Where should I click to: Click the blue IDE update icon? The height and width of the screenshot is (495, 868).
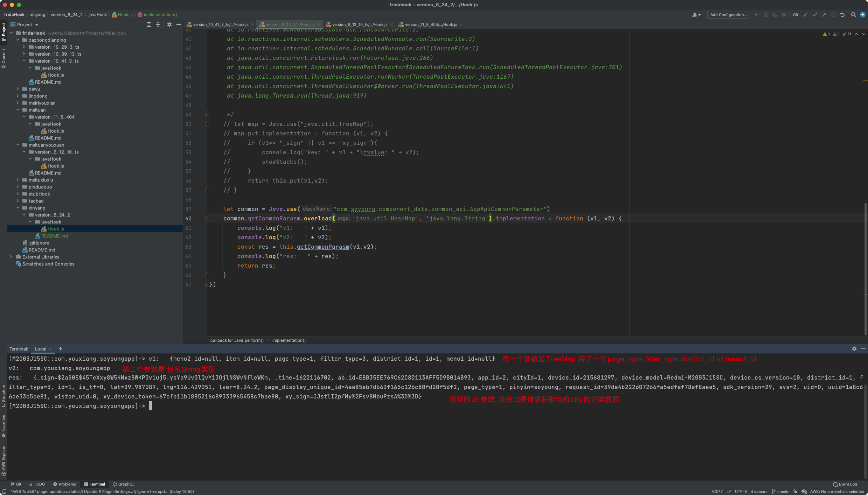pos(863,15)
